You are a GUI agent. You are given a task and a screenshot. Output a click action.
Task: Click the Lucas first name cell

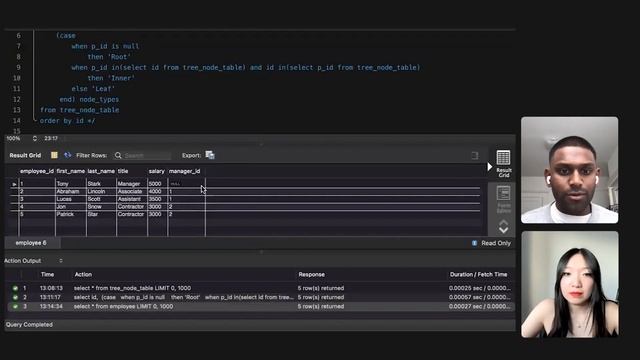point(71,199)
